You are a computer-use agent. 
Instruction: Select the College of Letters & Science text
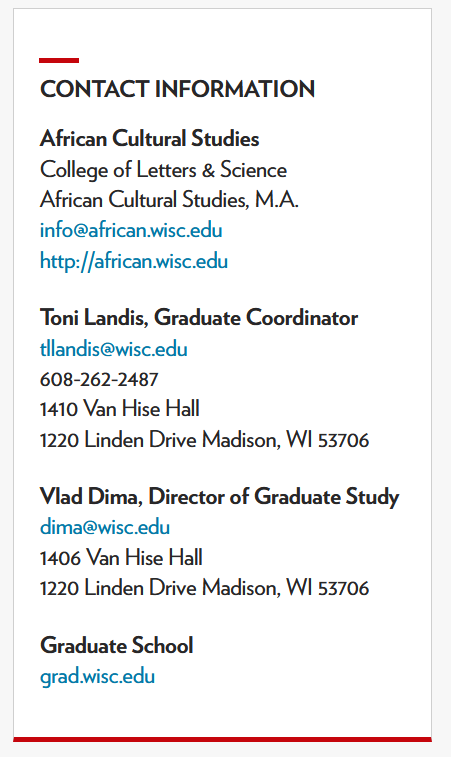pos(163,170)
